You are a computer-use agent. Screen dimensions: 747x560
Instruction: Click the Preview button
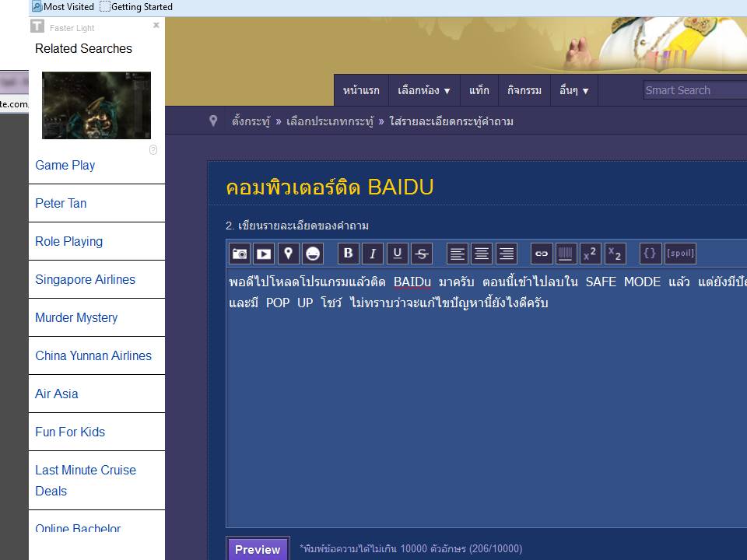(258, 549)
